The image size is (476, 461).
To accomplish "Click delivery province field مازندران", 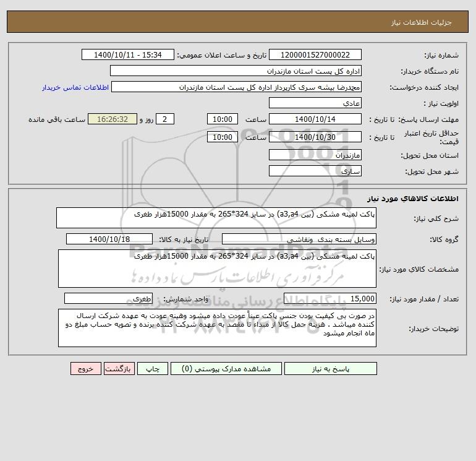I will click(315, 155).
